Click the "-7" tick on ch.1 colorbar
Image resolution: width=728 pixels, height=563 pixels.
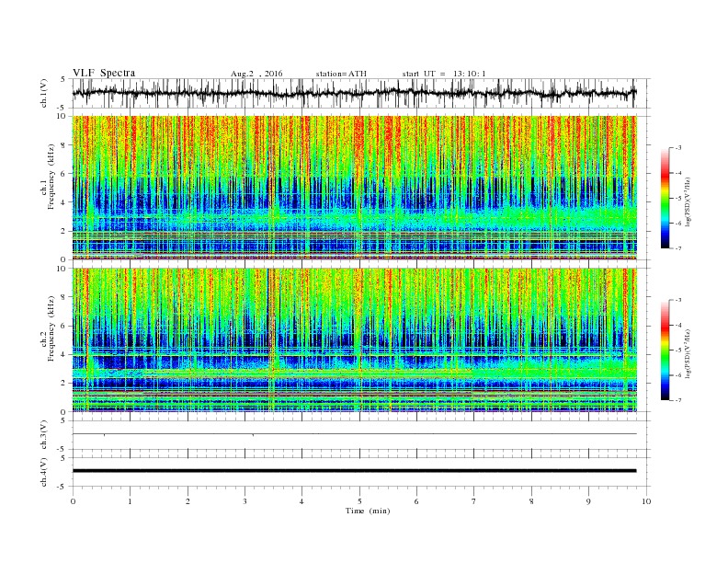[x=678, y=248]
